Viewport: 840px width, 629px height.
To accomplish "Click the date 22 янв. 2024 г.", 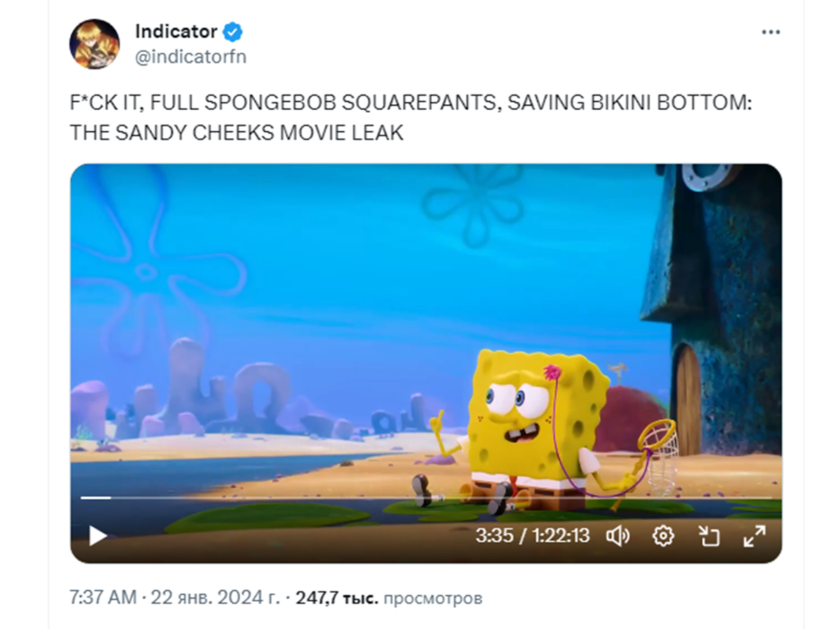I will tap(215, 598).
